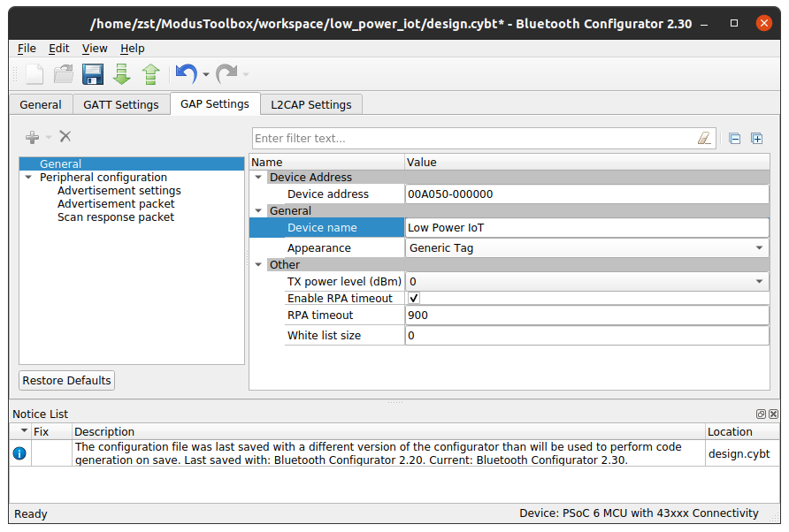Collapse the Device Address group
Screen dimensions: 789x532
[258, 178]
